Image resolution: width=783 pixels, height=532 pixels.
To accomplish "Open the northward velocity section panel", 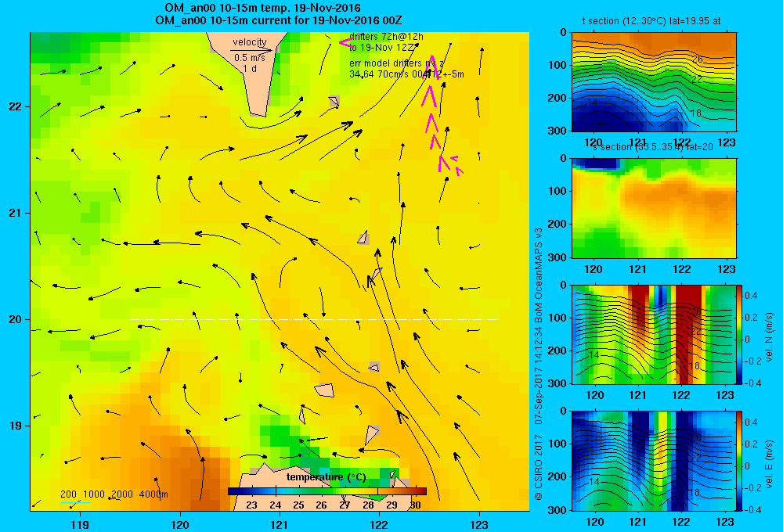I will click(654, 334).
